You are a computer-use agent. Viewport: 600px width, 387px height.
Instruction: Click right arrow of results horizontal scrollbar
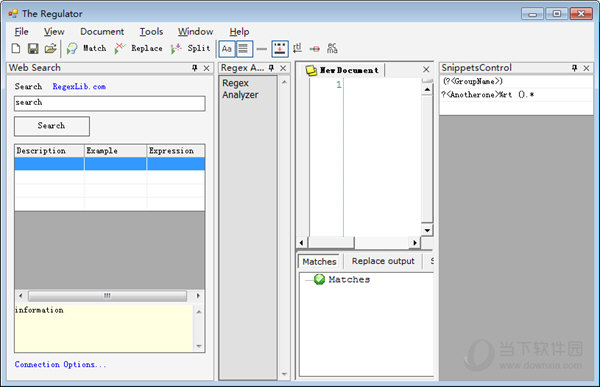pos(198,296)
